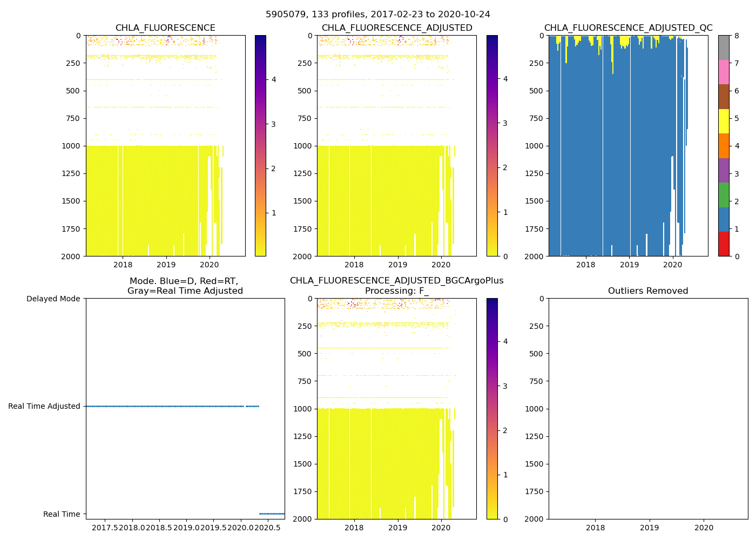Image resolution: width=756 pixels, height=540 pixels.
Task: Click the CHLA_FLUORESCENCE_ADJUSTED_BGCArgoPlus plot title
Action: point(397,281)
